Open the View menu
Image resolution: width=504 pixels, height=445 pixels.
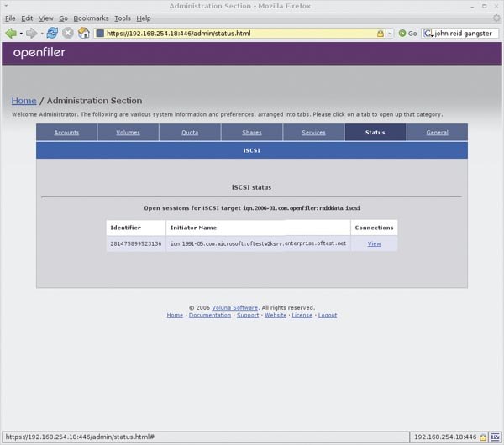(46, 18)
